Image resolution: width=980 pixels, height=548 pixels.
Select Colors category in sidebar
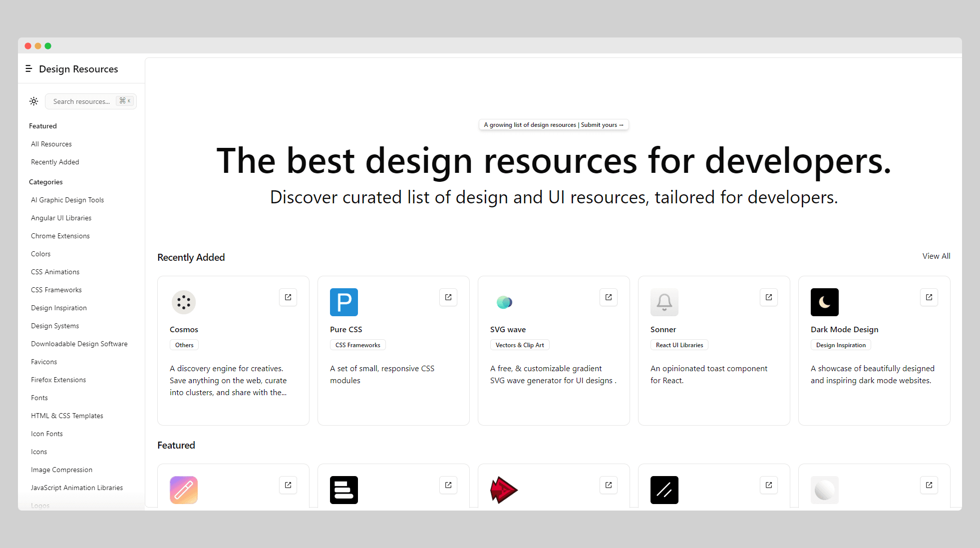click(x=41, y=254)
